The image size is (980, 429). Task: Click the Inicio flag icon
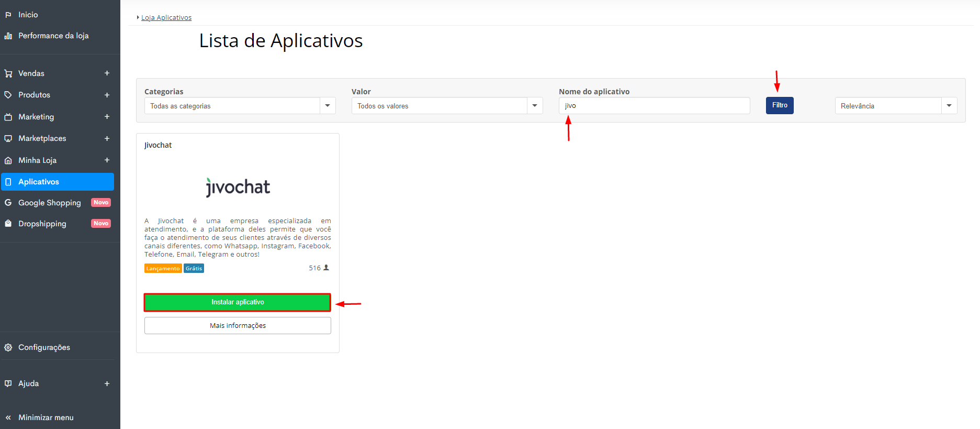coord(8,15)
